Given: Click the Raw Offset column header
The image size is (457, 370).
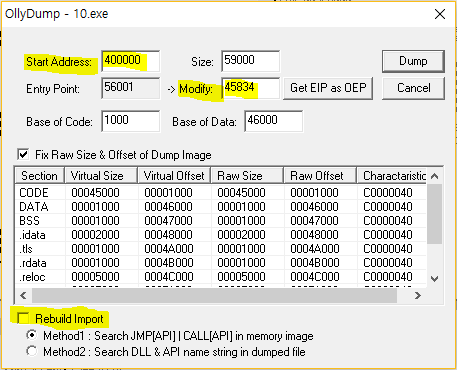Looking at the screenshot, I should [x=320, y=176].
